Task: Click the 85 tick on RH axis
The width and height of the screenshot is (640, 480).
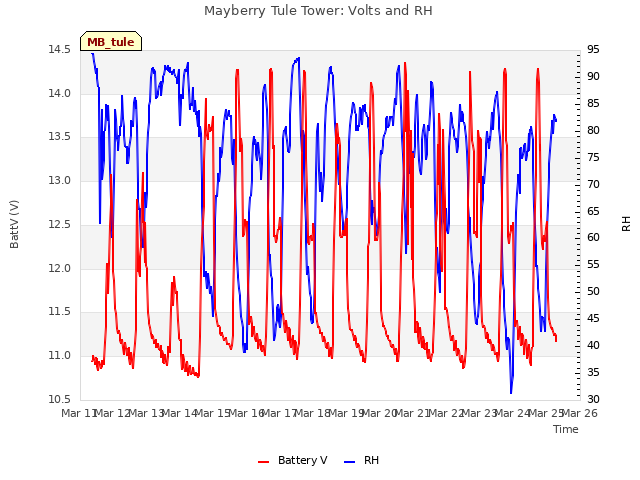Action: (x=593, y=103)
